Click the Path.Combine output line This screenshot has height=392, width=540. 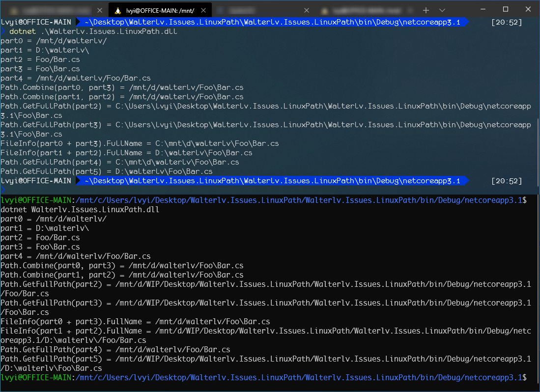click(123, 87)
